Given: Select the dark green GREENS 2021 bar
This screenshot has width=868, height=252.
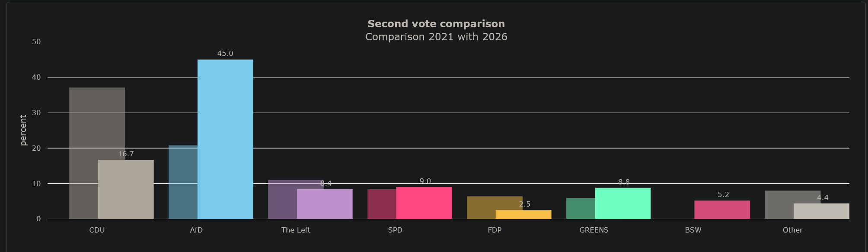Looking at the screenshot, I should (581, 208).
